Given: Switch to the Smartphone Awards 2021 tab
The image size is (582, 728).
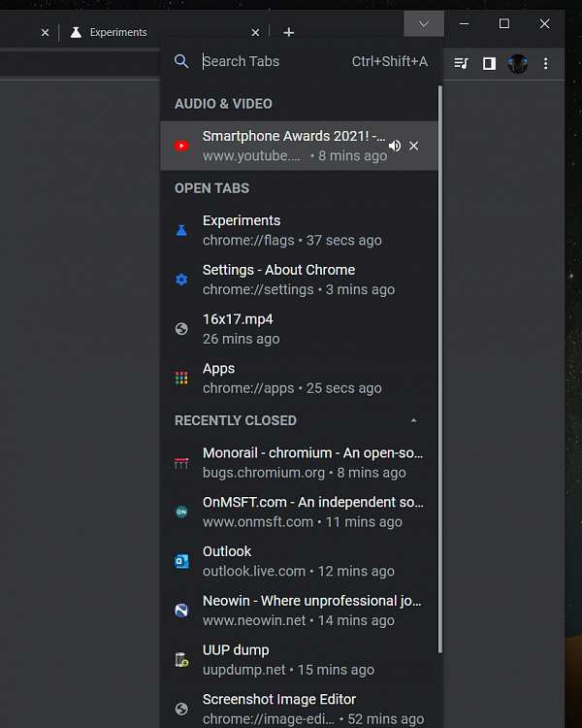Looking at the screenshot, I should point(299,146).
